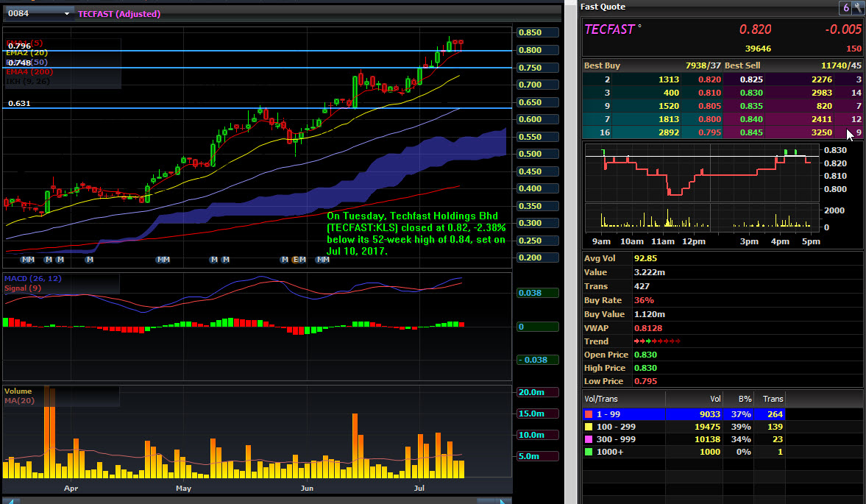Viewport: 866px width, 504px height.
Task: Click the TECFAST name in Fast Quote
Action: 609,29
